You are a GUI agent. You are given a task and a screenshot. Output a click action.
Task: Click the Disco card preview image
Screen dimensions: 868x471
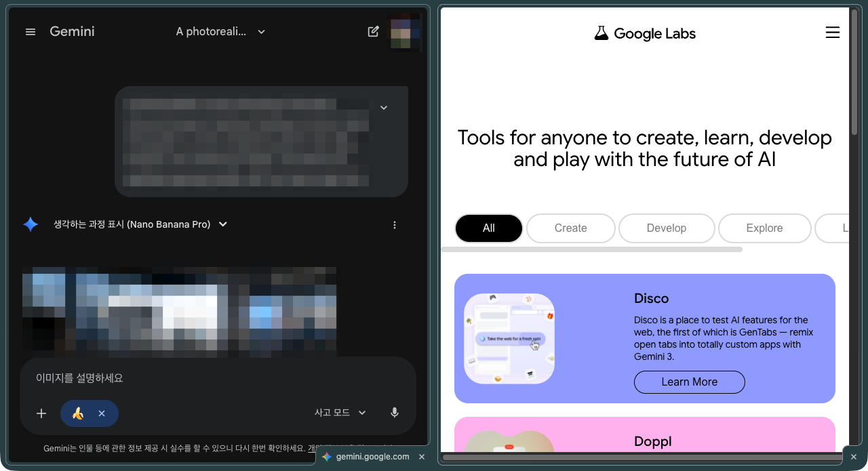pos(509,339)
